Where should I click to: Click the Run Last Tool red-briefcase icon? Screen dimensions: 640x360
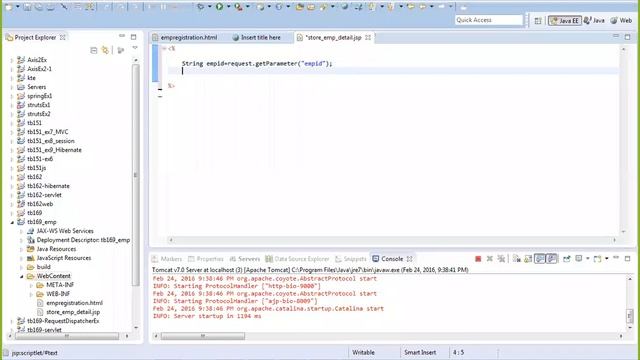coord(238,7)
